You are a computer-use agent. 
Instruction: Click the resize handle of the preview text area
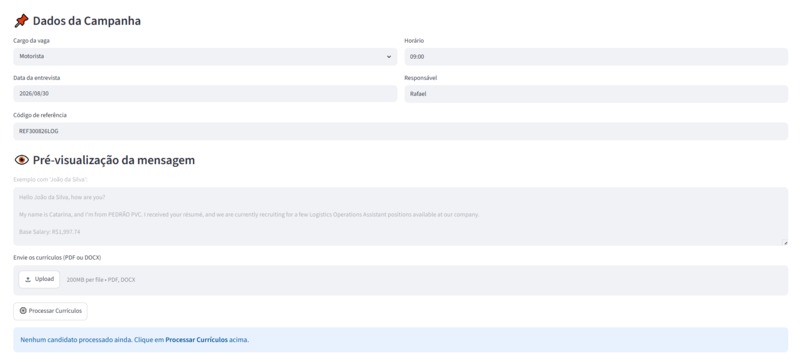click(785, 242)
